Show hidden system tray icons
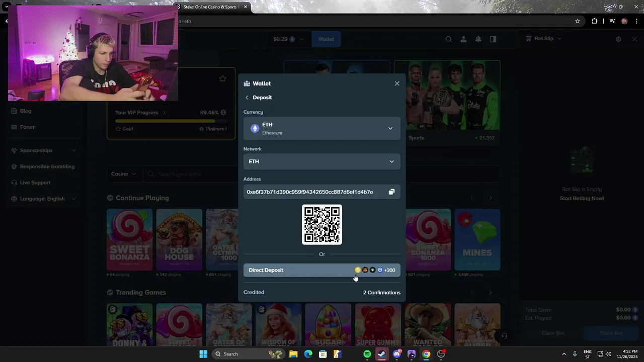 [x=564, y=354]
